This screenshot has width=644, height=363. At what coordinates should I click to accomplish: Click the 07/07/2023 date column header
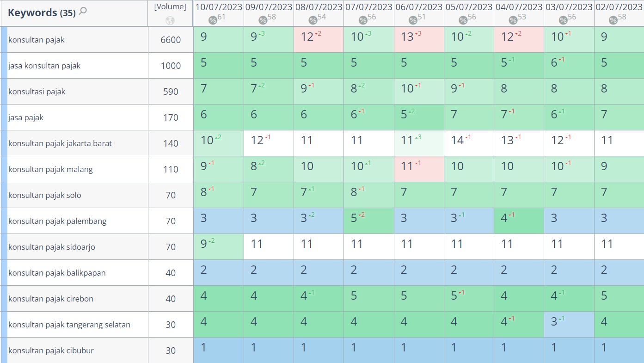click(x=368, y=7)
